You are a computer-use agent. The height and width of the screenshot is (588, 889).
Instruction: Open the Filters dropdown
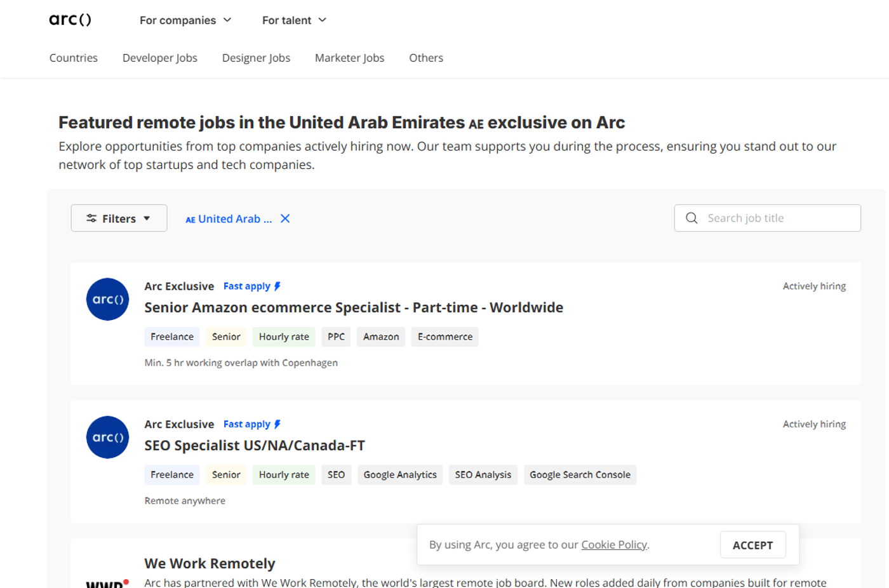coord(119,218)
